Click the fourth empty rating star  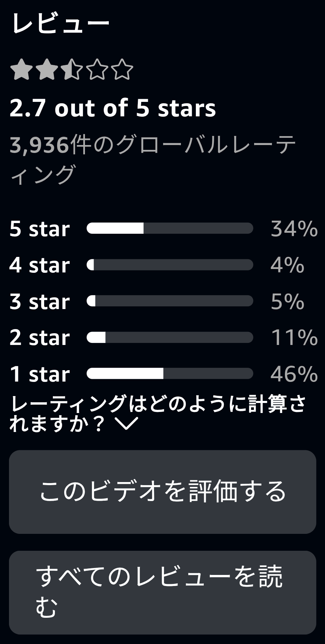pyautogui.click(x=97, y=69)
